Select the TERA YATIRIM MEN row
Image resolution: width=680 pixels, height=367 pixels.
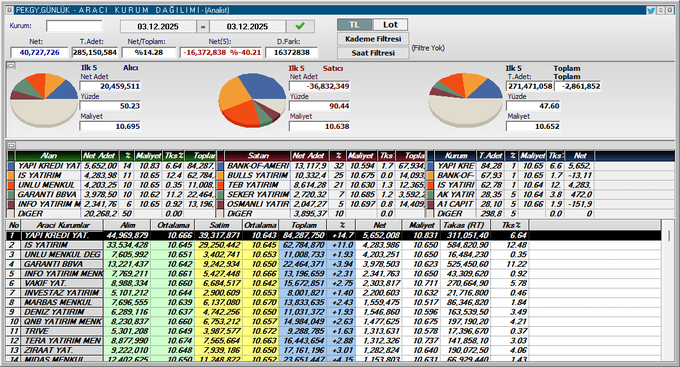tap(333, 340)
